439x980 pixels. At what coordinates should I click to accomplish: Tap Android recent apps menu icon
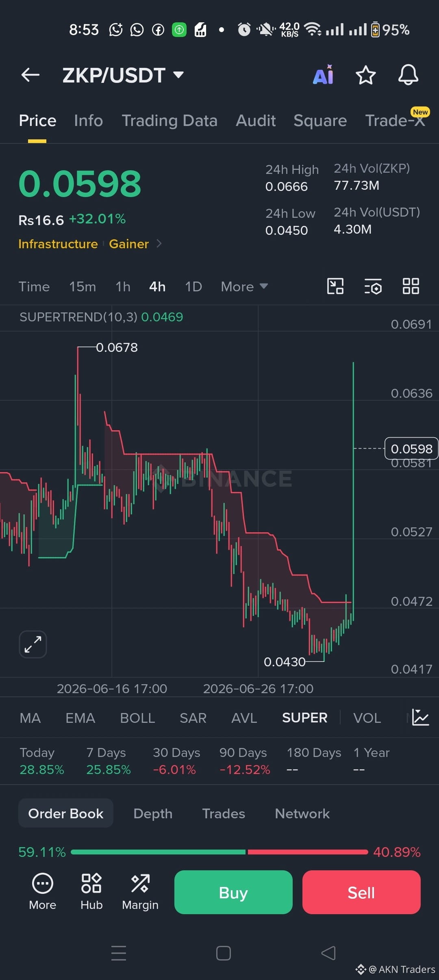point(119,953)
